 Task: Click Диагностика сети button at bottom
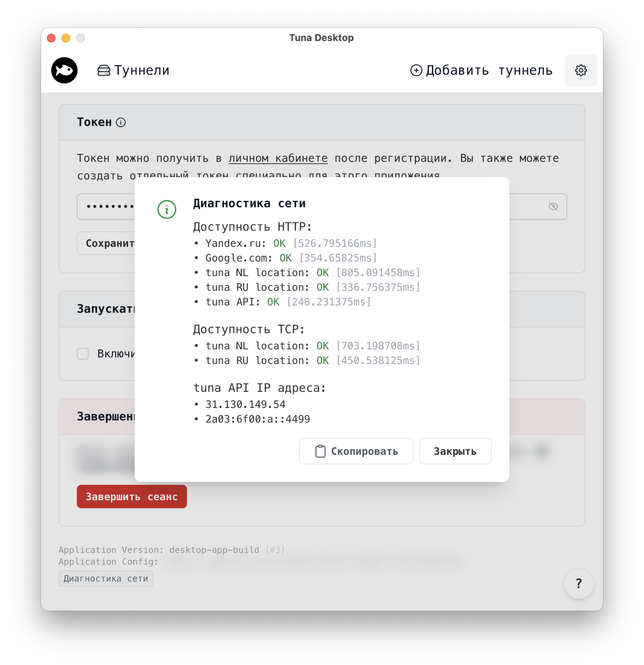pyautogui.click(x=106, y=579)
